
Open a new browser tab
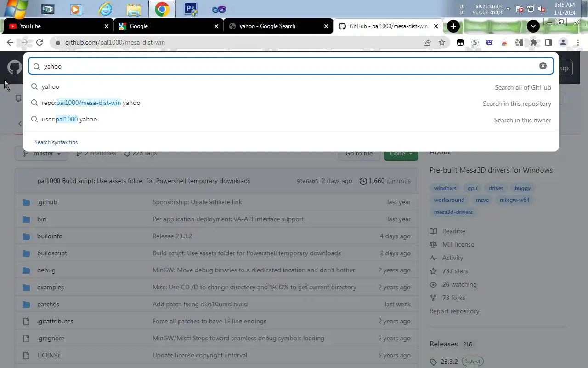tap(453, 26)
